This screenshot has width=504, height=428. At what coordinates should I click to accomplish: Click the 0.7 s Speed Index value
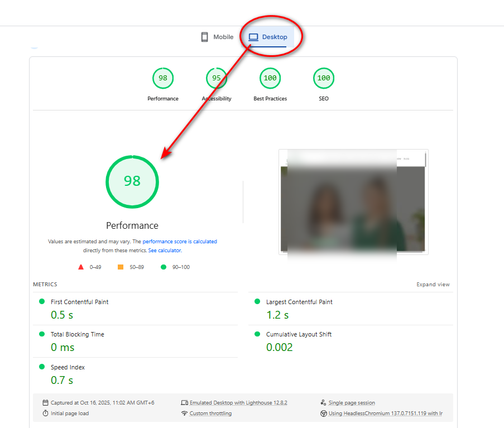62,380
